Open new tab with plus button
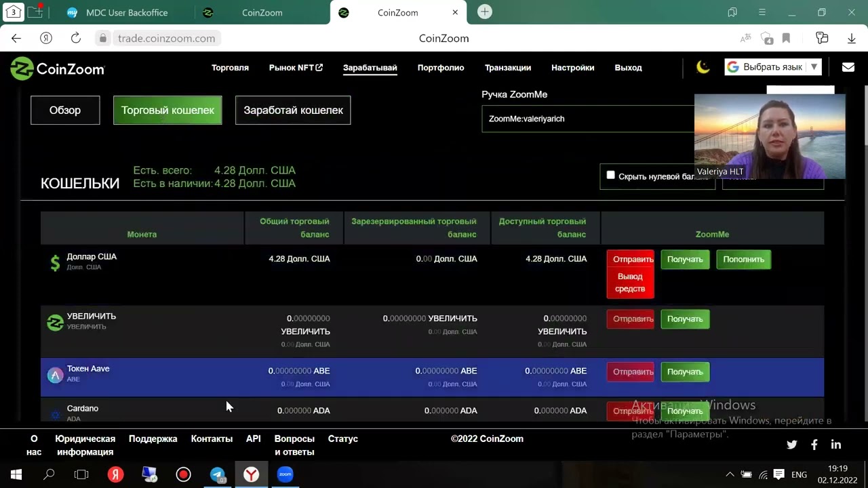868x488 pixels. click(485, 12)
